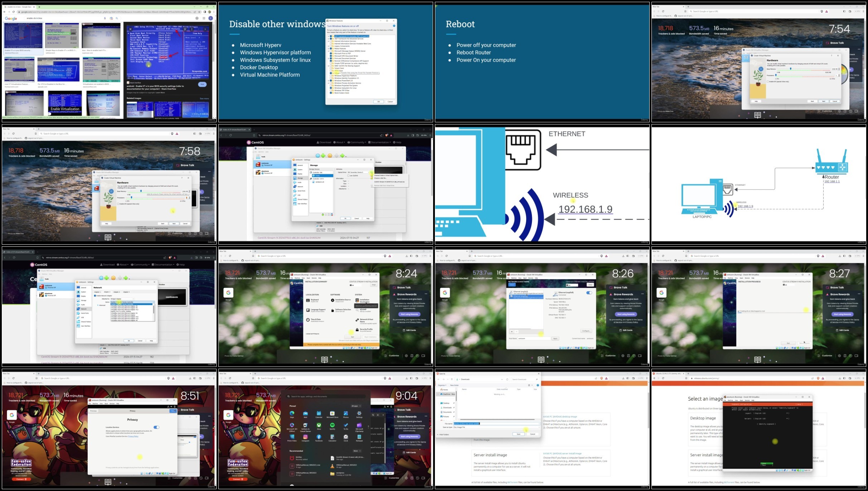
Task: Click the blue help icon in Save As dialog
Action: coord(538,385)
